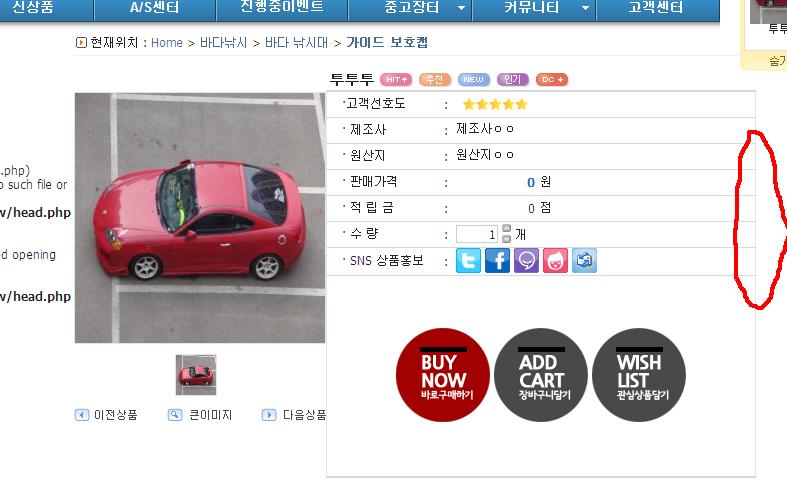
Task: Click the previous product arrow icon
Action: pos(82,415)
